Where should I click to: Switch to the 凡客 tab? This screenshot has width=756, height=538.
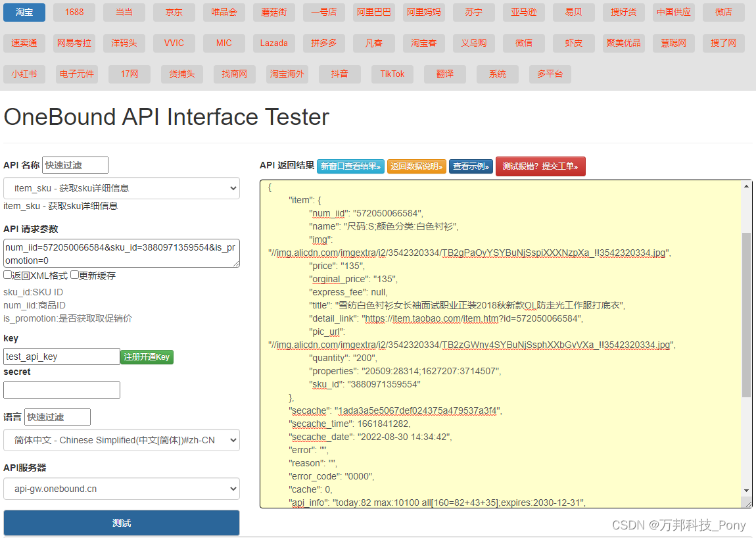coord(373,43)
